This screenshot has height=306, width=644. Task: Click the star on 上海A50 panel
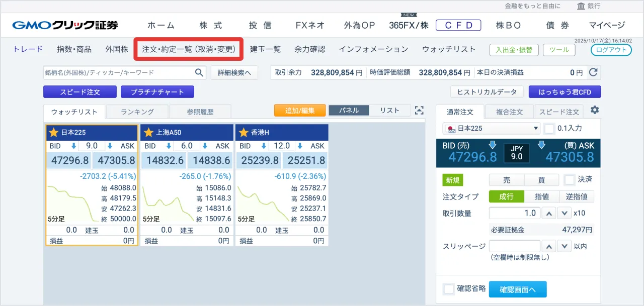[148, 133]
